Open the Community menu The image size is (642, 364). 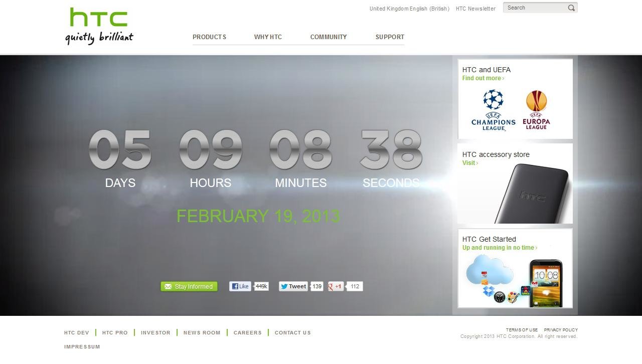tap(329, 37)
